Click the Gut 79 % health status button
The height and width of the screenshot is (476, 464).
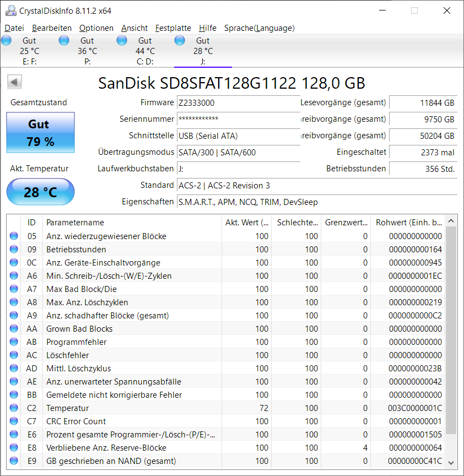point(40,133)
